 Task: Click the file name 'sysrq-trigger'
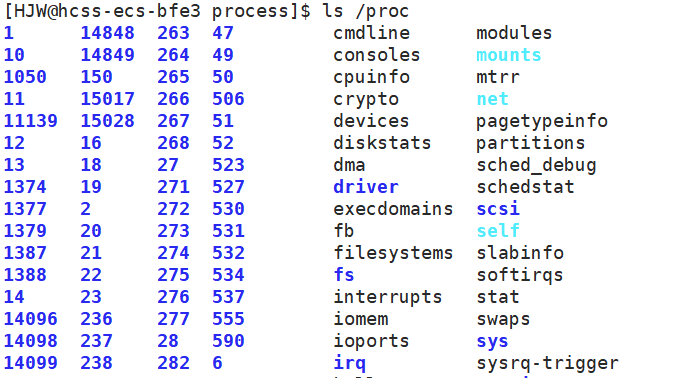coord(548,363)
